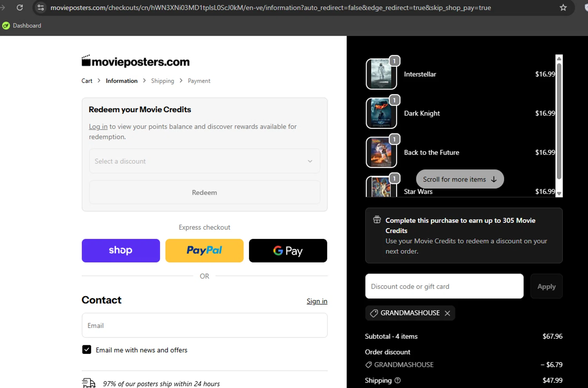This screenshot has height=388, width=588.
Task: Select the Information breadcrumb step
Action: 122,81
